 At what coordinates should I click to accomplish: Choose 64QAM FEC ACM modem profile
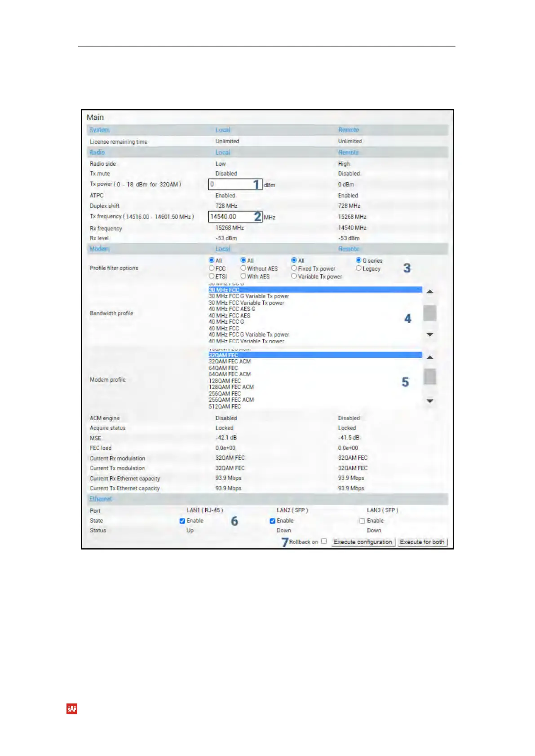point(230,374)
